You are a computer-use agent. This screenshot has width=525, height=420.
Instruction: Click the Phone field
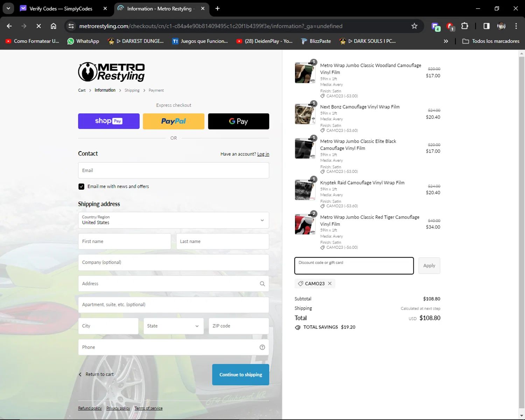click(x=174, y=347)
